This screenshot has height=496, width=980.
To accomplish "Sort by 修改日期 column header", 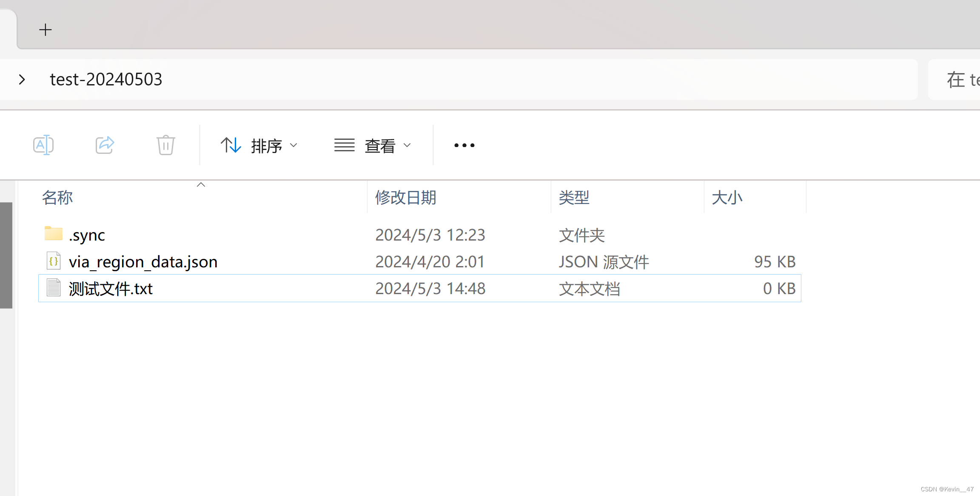I will coord(405,198).
